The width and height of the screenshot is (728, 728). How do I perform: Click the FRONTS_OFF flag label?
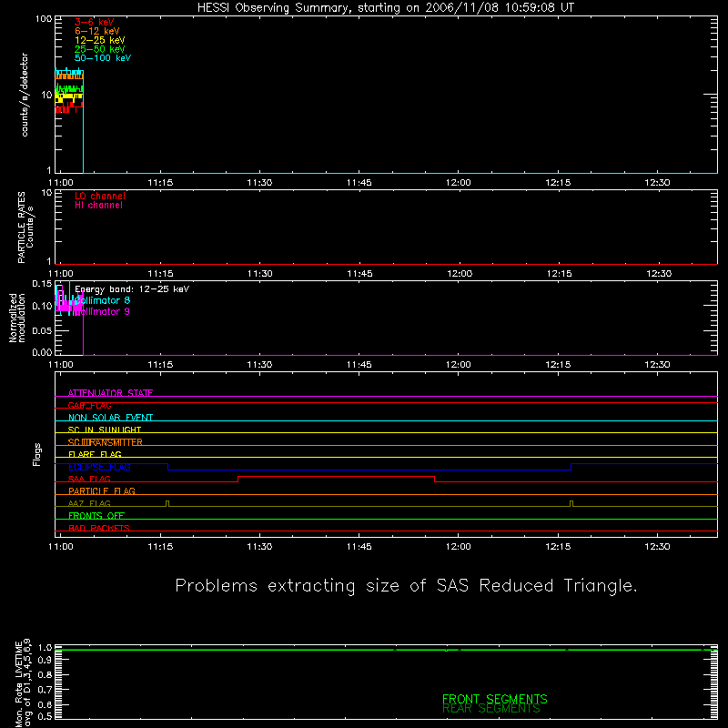(96, 516)
